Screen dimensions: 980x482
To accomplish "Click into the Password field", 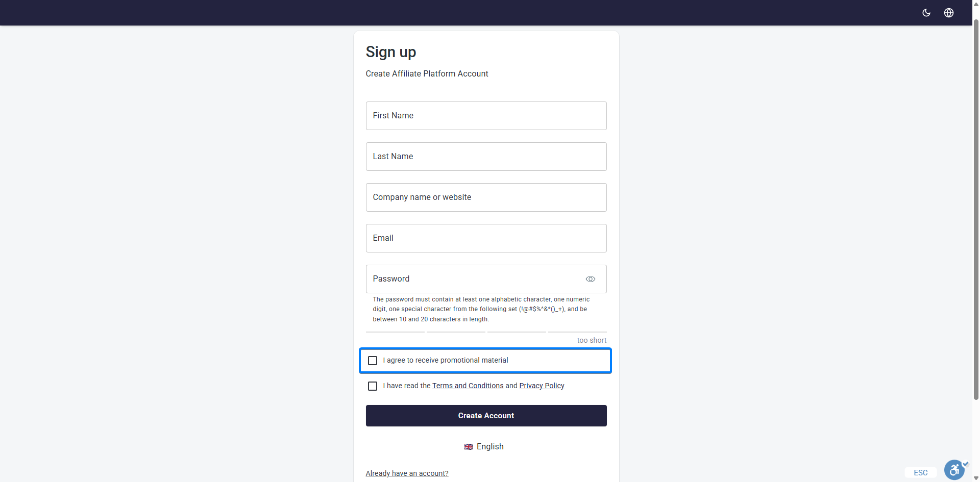I will [x=475, y=279].
